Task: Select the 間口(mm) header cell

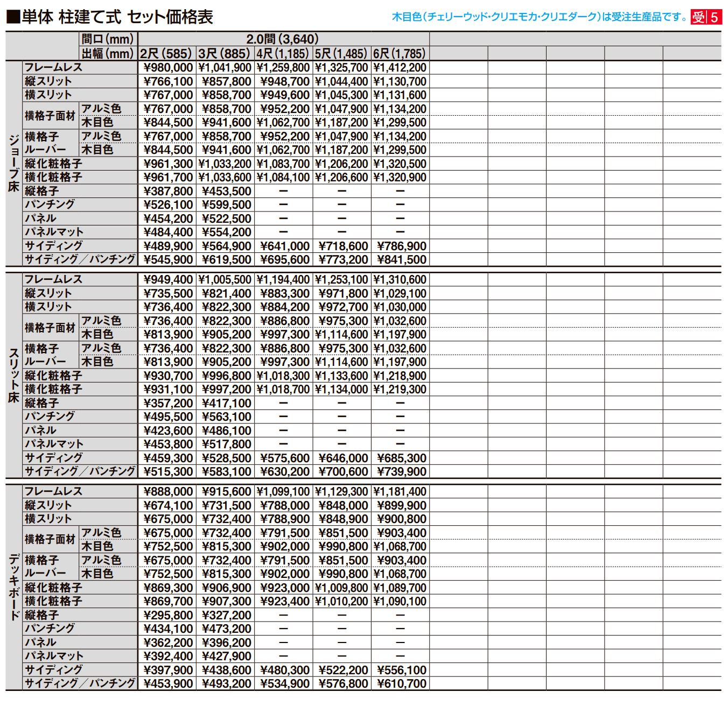Action: 108,39
